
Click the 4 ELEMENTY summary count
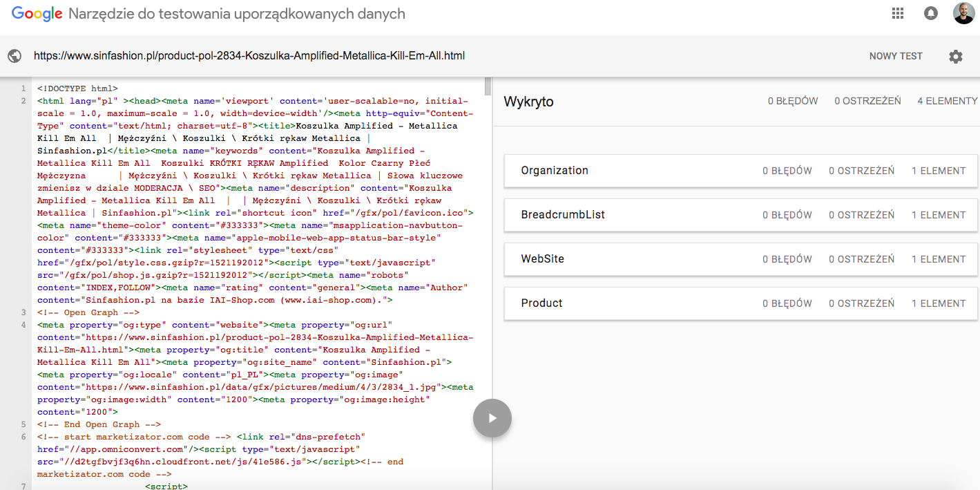click(x=948, y=101)
